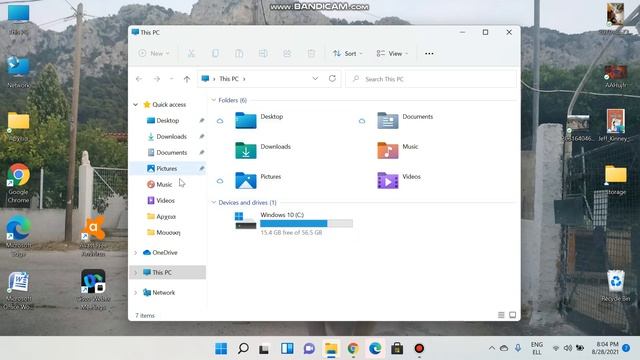Go back with the Back arrow
Image resolution: width=640 pixels, height=360 pixels.
[139, 79]
